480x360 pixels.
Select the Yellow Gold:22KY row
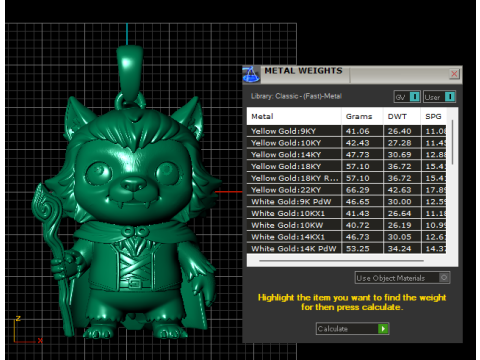[x=346, y=190]
